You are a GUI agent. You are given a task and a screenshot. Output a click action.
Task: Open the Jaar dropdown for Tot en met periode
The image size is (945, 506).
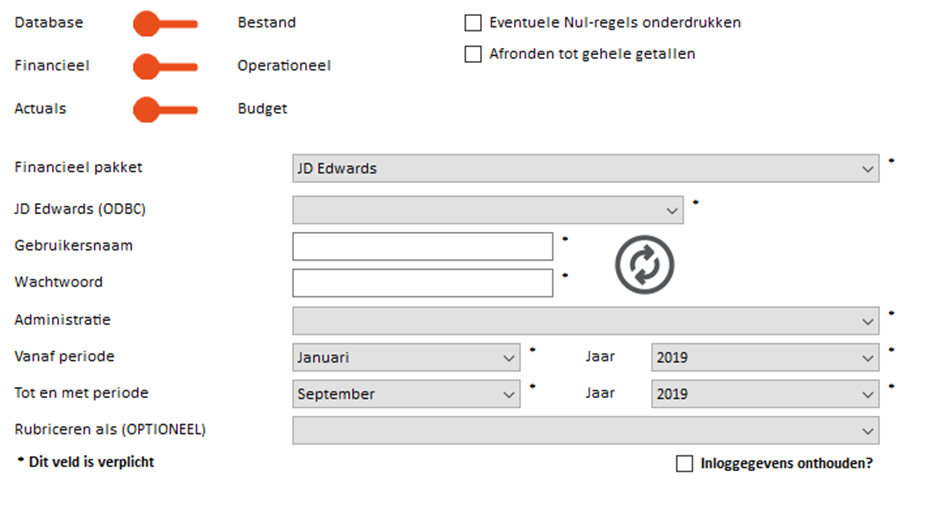[765, 394]
